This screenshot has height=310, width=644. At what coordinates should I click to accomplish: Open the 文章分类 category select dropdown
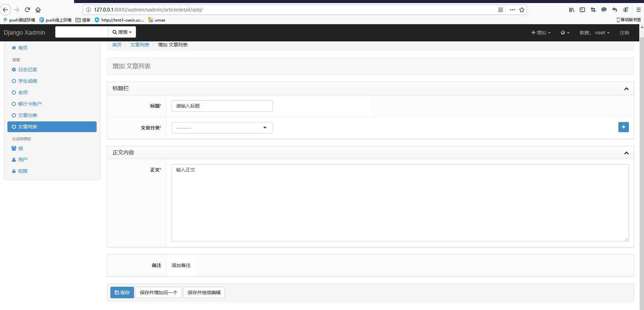pyautogui.click(x=222, y=128)
